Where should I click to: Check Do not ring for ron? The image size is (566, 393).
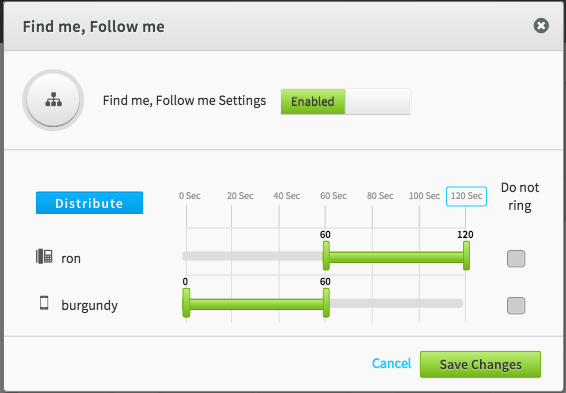[516, 258]
